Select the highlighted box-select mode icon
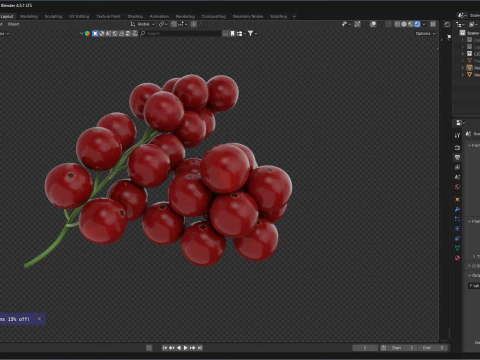Viewport: 480px width, 360px height. coord(95,33)
